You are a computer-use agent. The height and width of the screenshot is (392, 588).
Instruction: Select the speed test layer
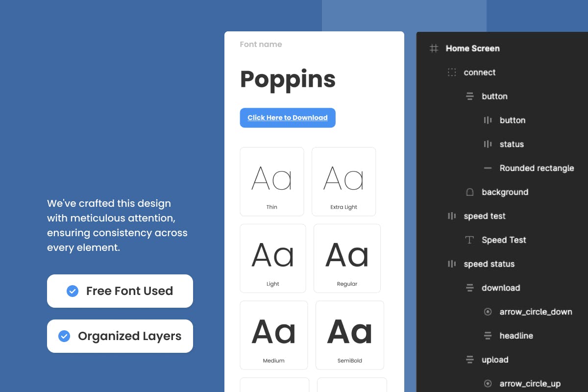pos(484,216)
